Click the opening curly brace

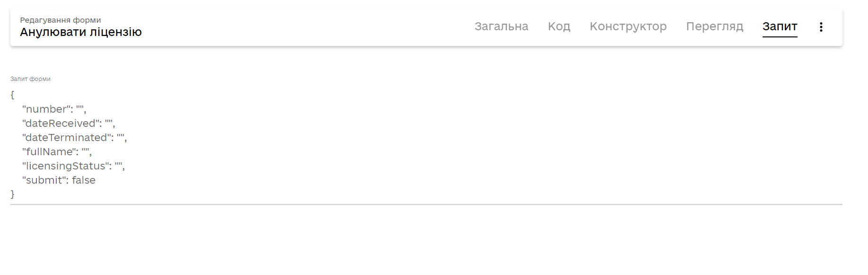pyautogui.click(x=12, y=95)
